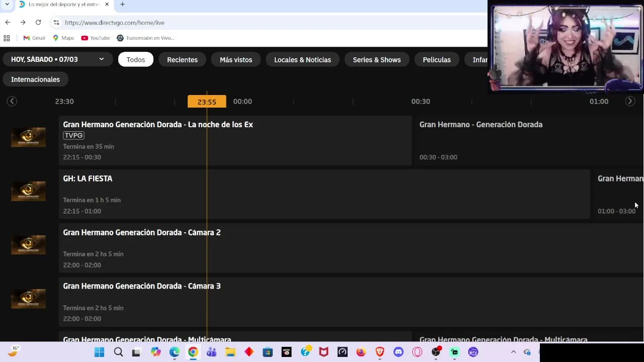Open the Gmail bookmark

tap(34, 38)
